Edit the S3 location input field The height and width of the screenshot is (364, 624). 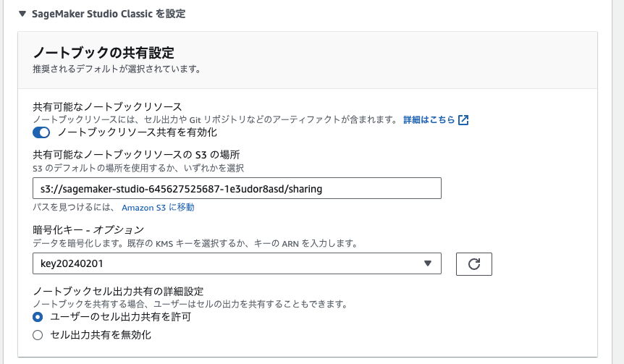(x=237, y=188)
